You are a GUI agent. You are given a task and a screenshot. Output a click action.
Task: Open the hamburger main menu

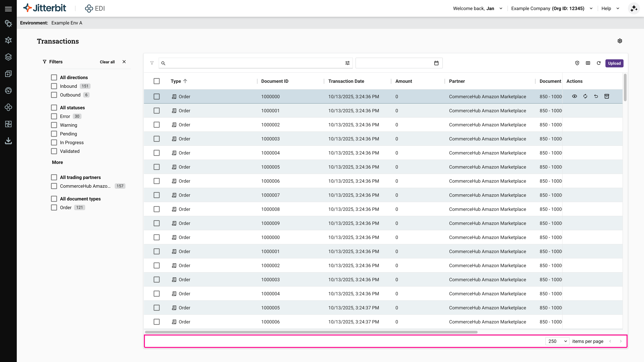click(8, 9)
